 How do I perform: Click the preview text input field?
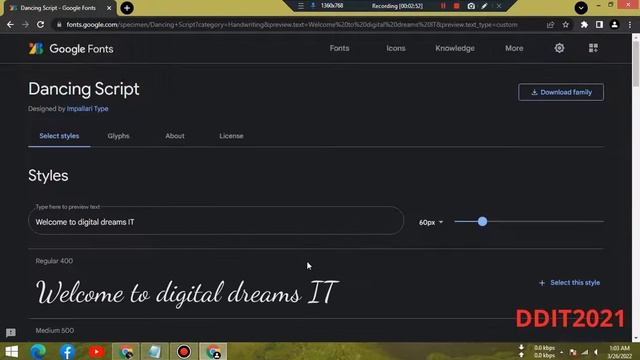[x=216, y=221]
